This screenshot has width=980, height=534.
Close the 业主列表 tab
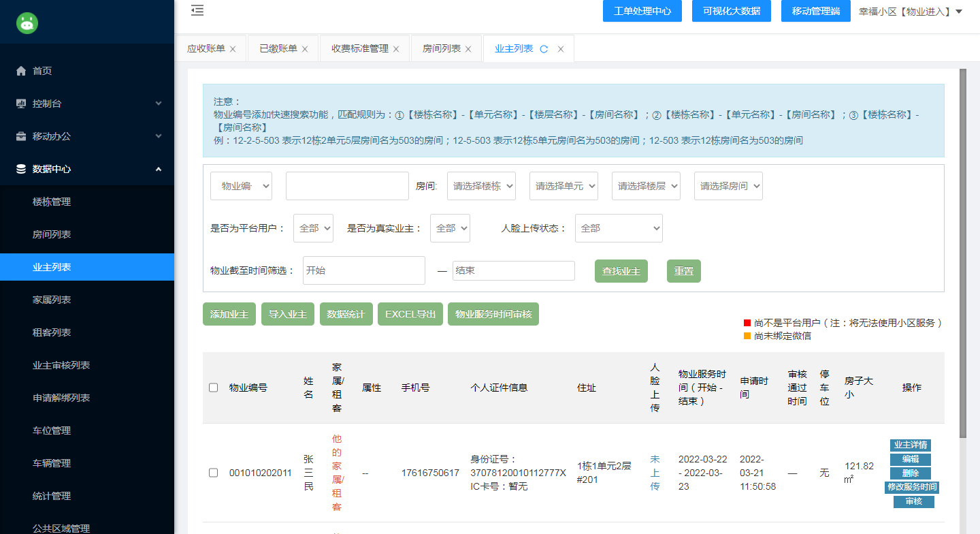click(561, 49)
